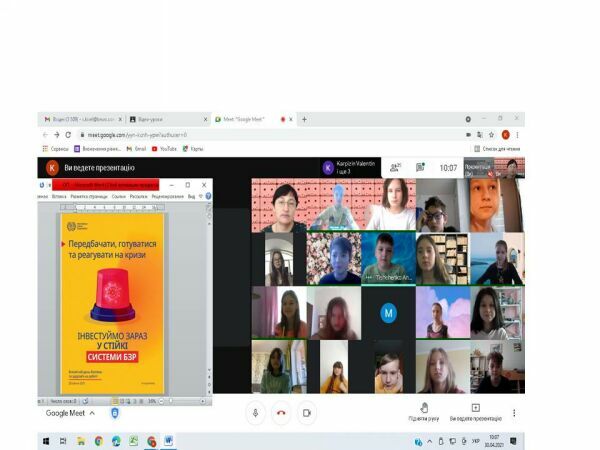600x450 pixels.
Task: Click the Chrome profile avatar K
Action: pyautogui.click(x=505, y=135)
